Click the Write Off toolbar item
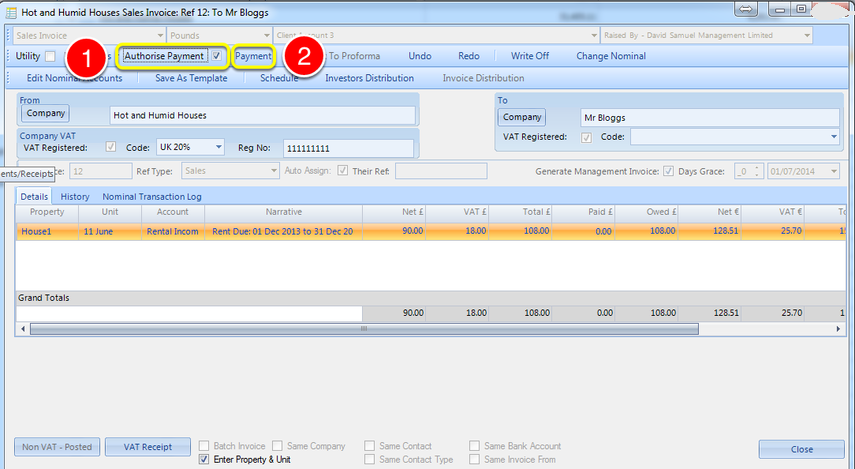855x469 pixels. click(530, 56)
